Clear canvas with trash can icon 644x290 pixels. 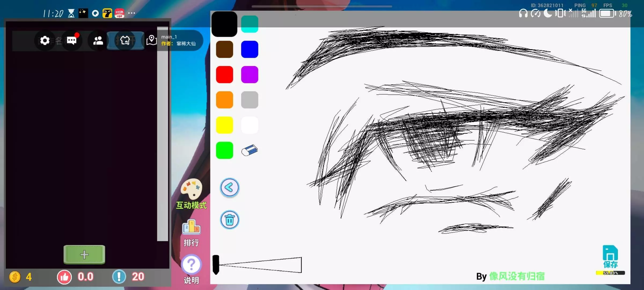(229, 220)
